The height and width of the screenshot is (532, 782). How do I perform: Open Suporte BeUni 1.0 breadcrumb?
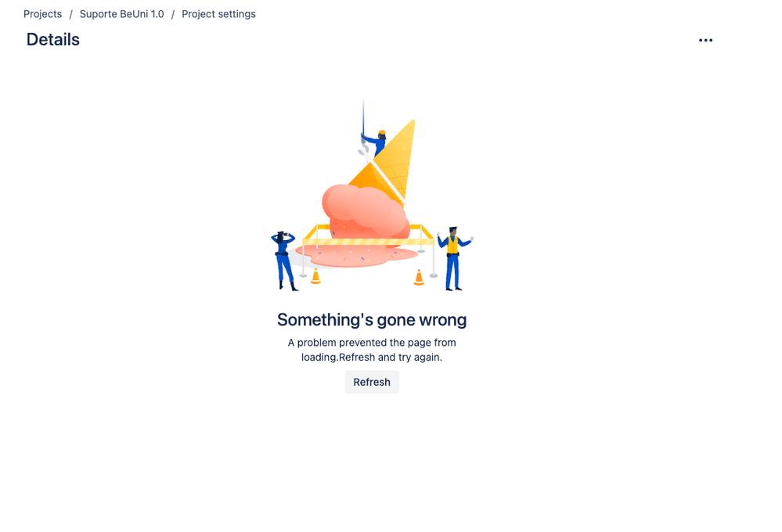click(x=121, y=14)
